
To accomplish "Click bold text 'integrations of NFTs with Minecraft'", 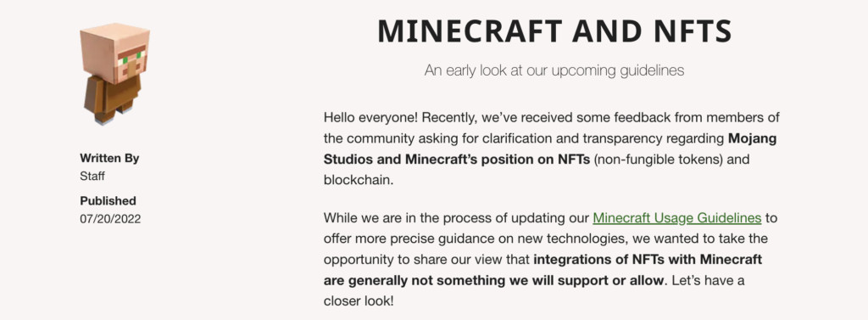I will click(648, 259).
